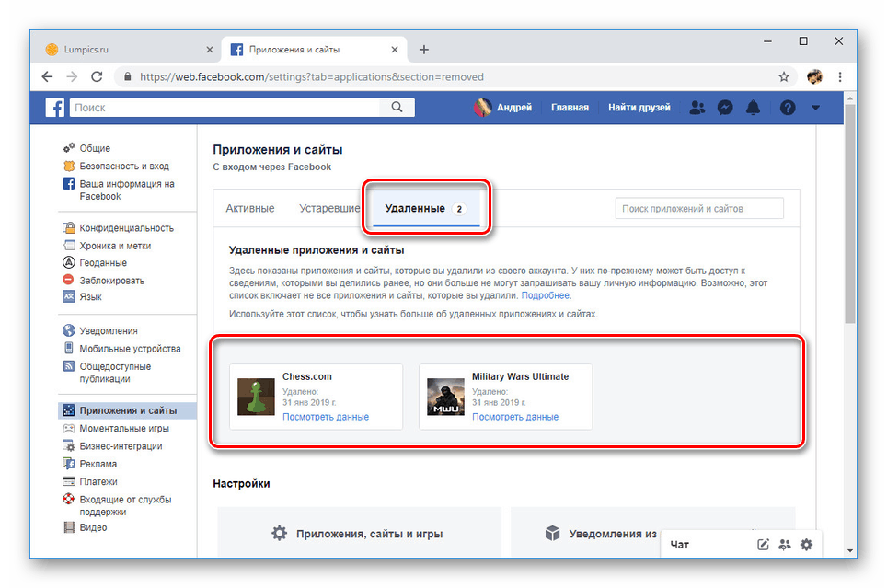Go back using browser back arrow
Viewport: 887px width, 588px height.
pos(47,77)
